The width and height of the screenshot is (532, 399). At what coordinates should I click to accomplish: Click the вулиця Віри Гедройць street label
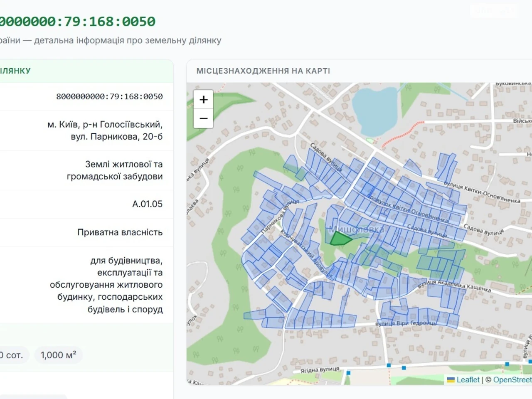(x=406, y=323)
